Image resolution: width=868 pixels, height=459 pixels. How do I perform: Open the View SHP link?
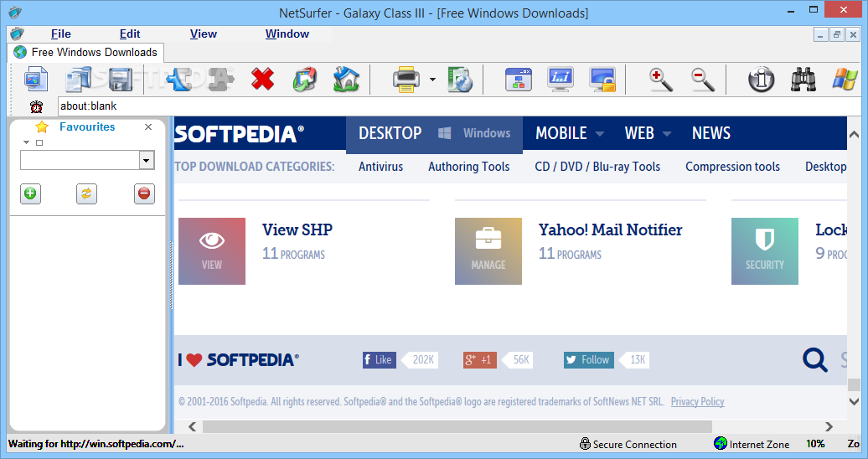(x=297, y=229)
